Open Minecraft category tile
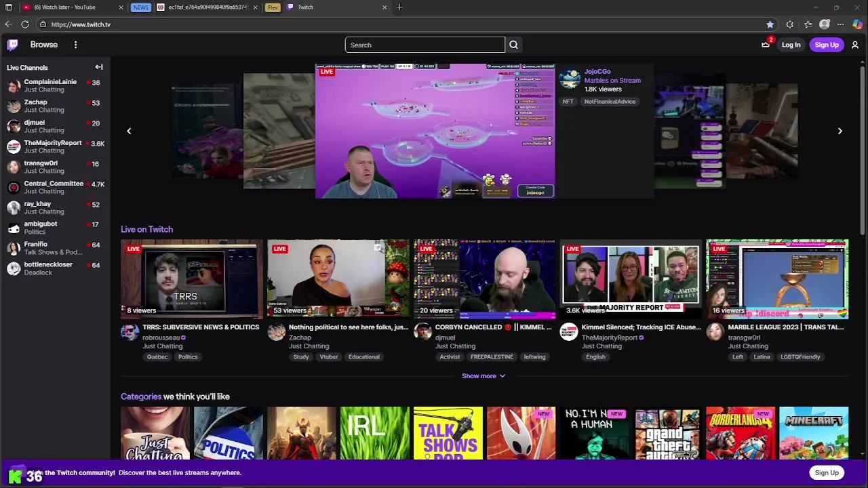Screen dimensions: 868x488 pyautogui.click(x=814, y=433)
